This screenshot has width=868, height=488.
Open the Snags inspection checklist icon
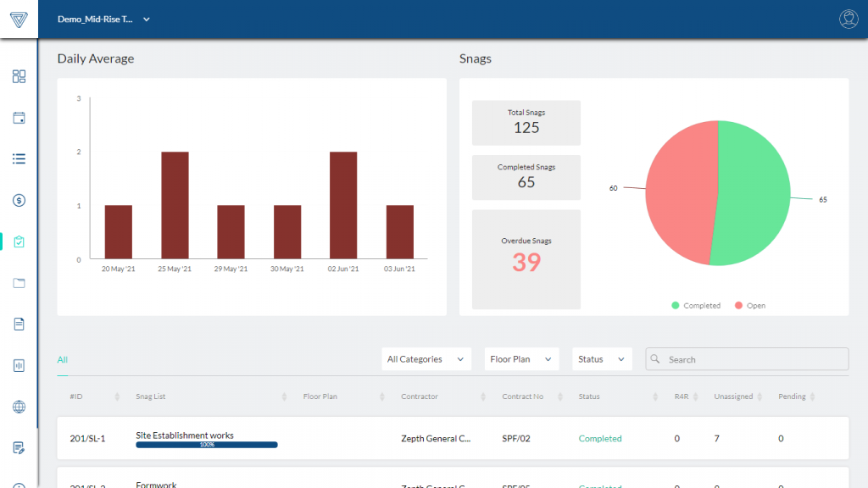tap(19, 241)
